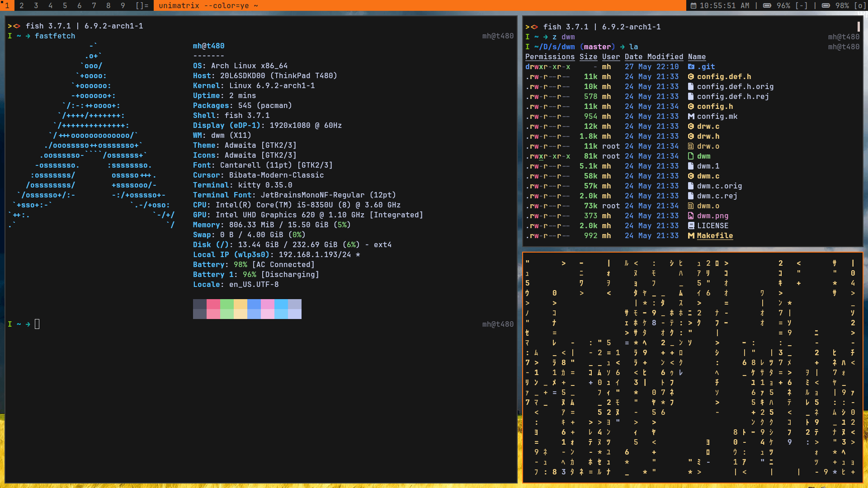Switch to dwm tag 7
The image size is (868, 488).
tap(94, 5)
